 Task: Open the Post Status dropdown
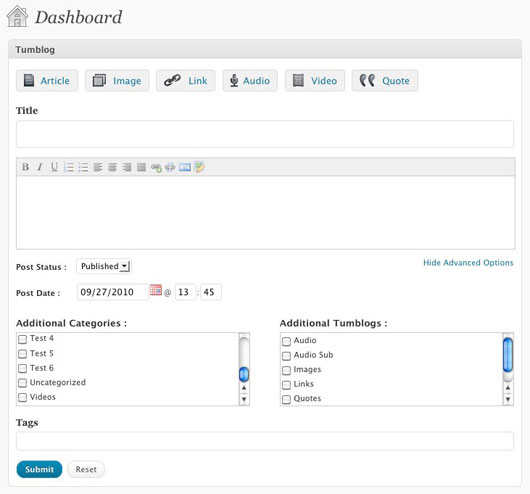coord(104,266)
